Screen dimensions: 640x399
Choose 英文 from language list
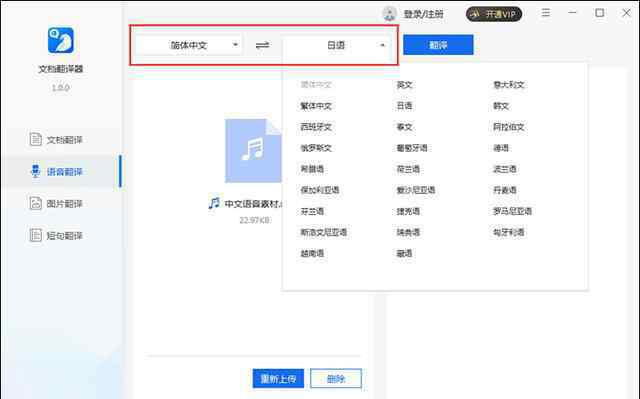pos(404,85)
